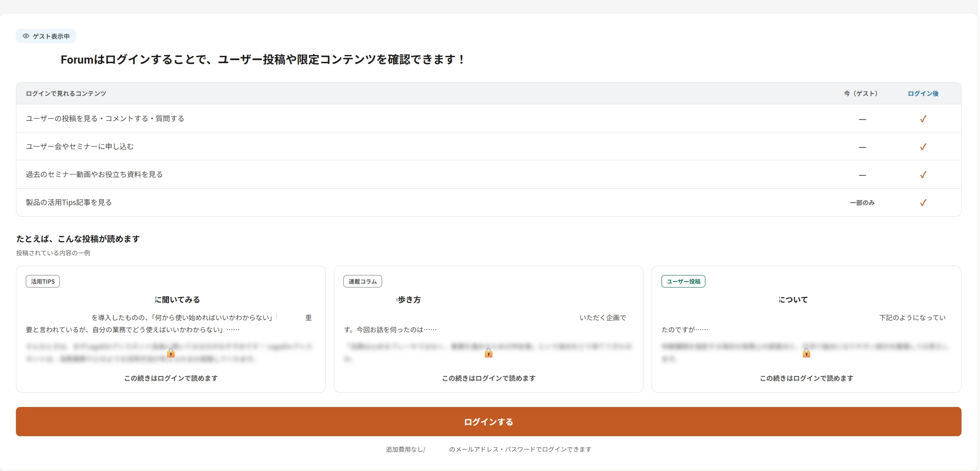Click the excerpt たのですが……

tap(685, 330)
